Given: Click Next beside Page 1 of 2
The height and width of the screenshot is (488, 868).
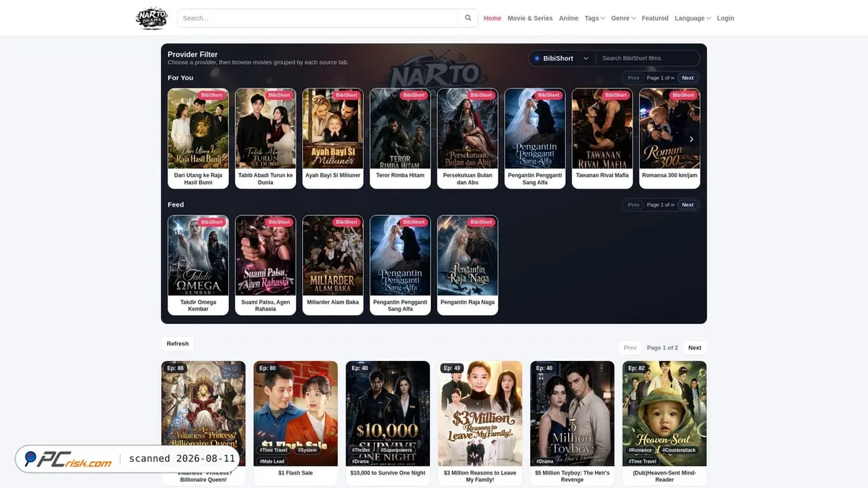Looking at the screenshot, I should [694, 348].
